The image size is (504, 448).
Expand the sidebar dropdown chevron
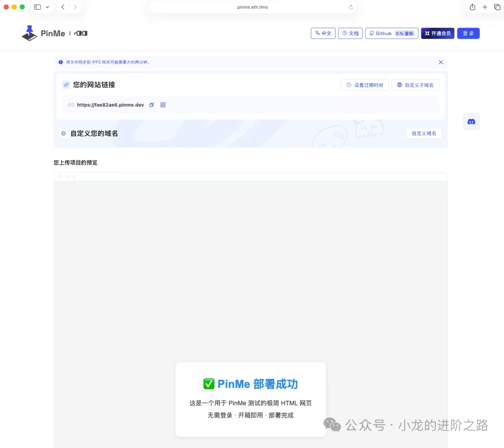click(x=47, y=7)
